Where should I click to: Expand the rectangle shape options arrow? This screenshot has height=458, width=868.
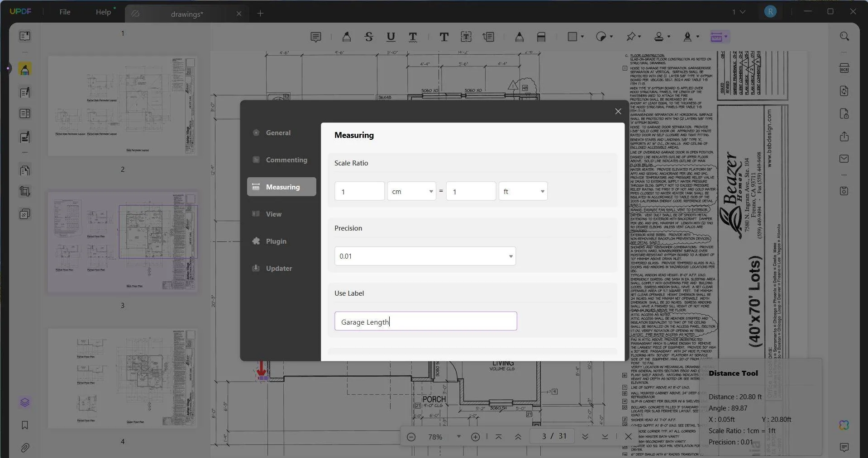tap(582, 37)
